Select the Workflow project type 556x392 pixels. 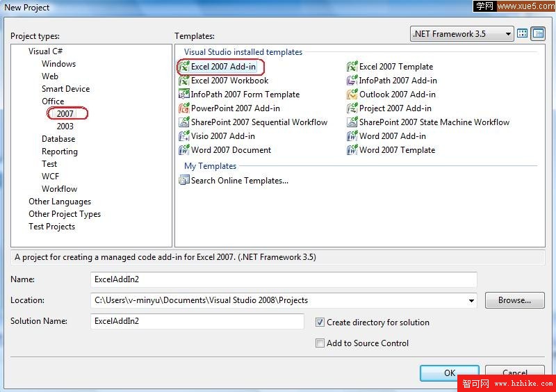60,189
